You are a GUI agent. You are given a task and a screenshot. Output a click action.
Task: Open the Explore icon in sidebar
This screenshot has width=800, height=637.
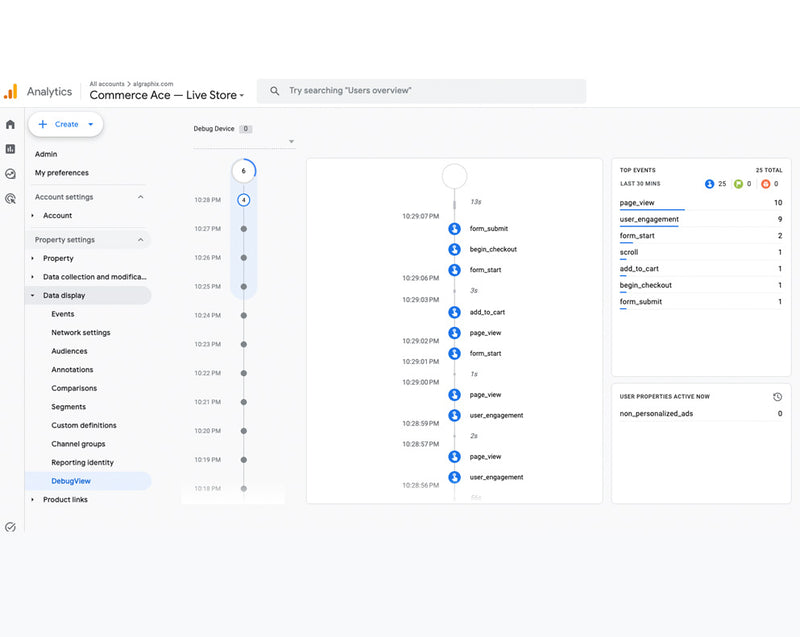[10, 174]
